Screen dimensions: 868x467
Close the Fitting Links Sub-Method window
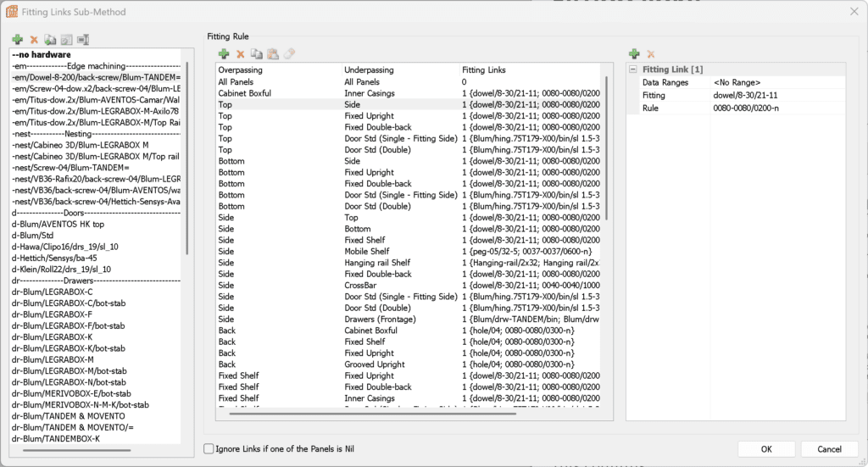tap(854, 11)
